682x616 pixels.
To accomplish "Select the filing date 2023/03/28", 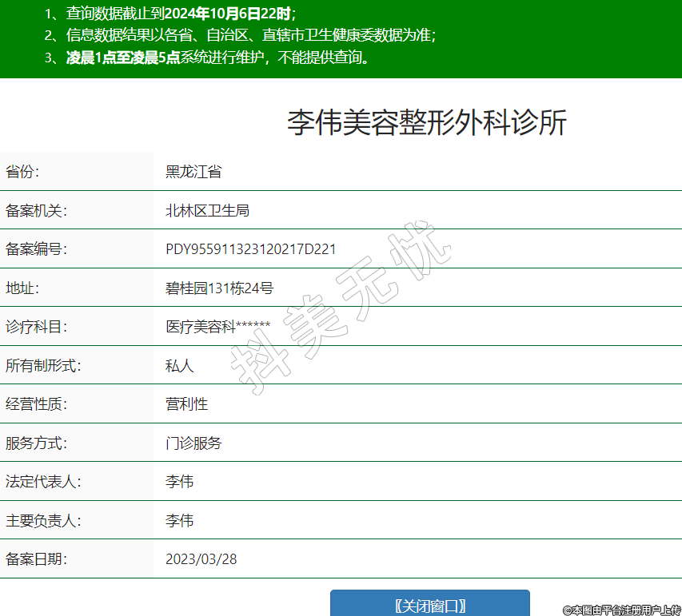I will pyautogui.click(x=201, y=559).
